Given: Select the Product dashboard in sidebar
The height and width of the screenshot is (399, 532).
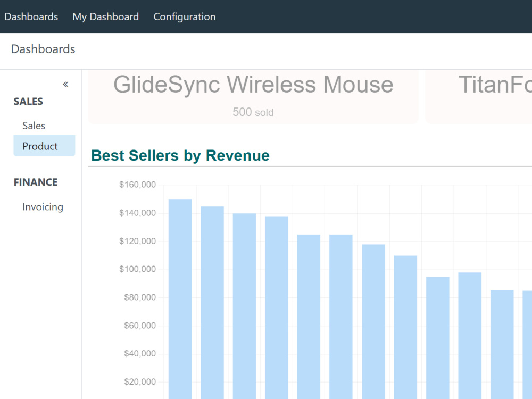Looking at the screenshot, I should click(x=44, y=146).
